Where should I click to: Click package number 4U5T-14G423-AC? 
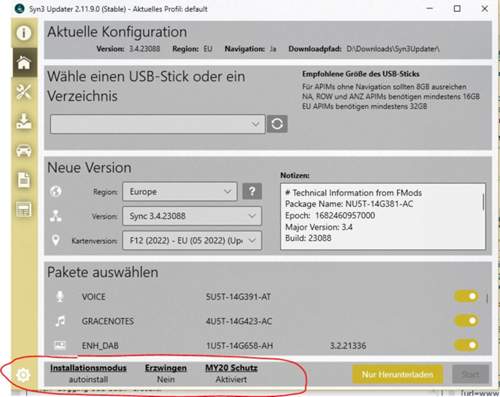point(239,321)
